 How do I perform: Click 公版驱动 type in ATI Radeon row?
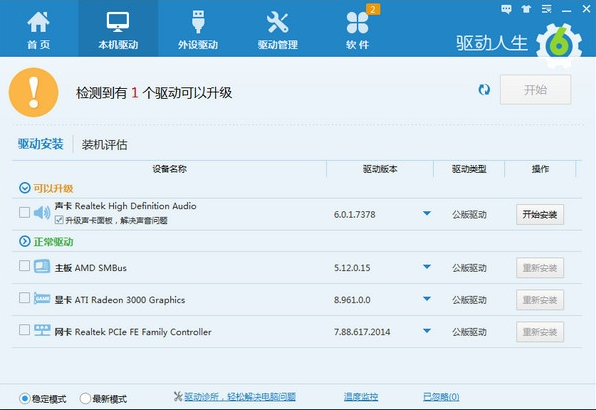click(469, 300)
